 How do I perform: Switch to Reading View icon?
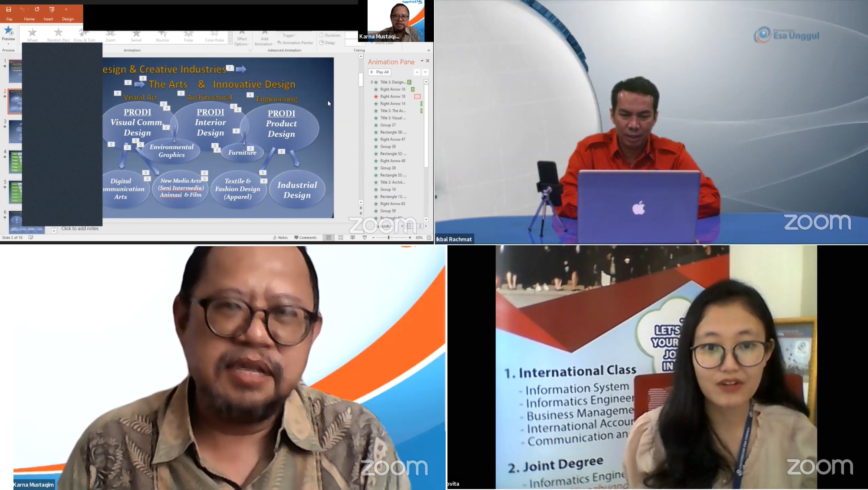(x=352, y=237)
